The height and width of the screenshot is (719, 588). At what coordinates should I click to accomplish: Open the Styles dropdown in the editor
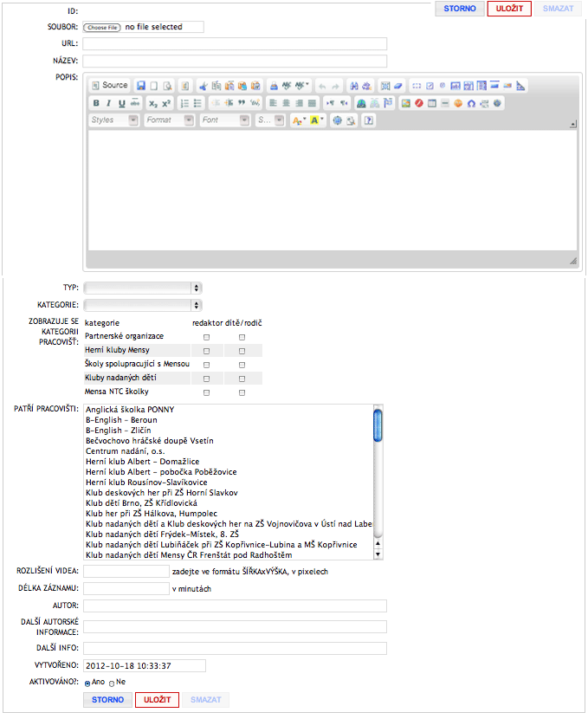(113, 120)
